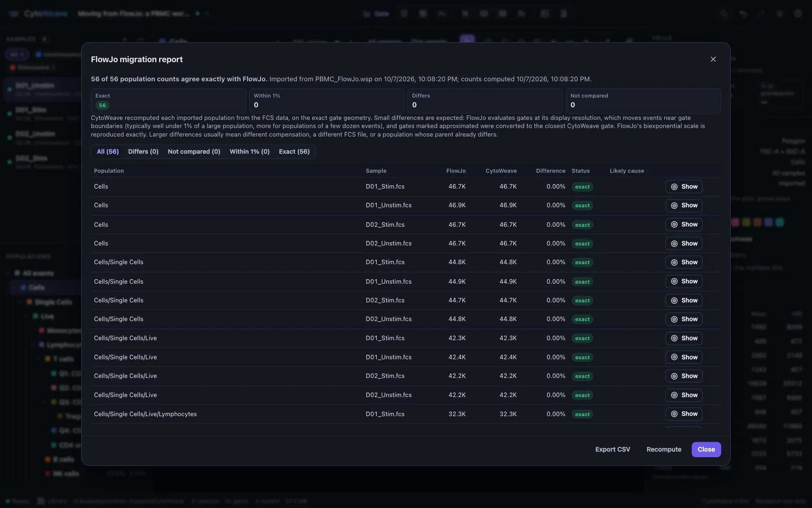Show the Cells population for D02_Stim.fcs
This screenshot has width=812, height=508.
coord(684,224)
